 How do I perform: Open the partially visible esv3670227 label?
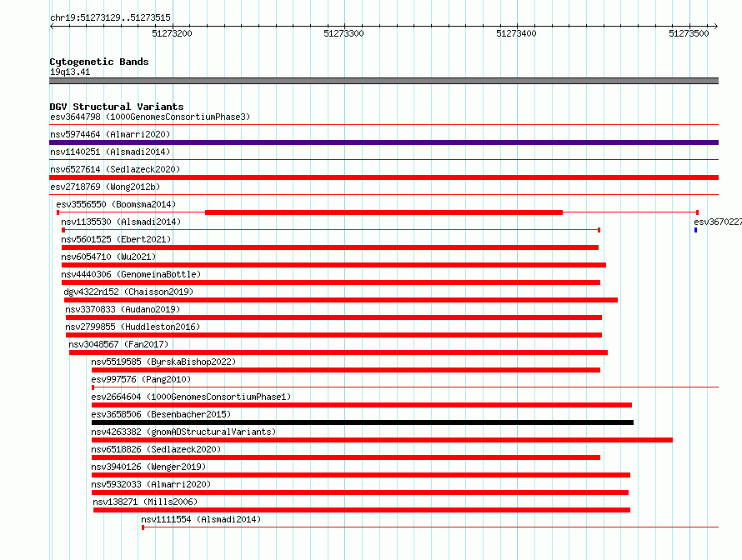717,222
